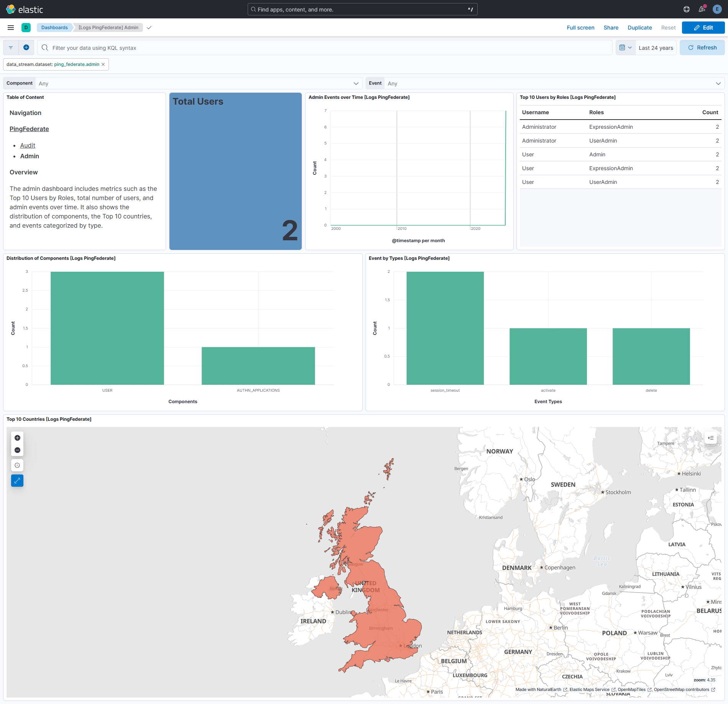Viewport: 728px width, 704px height.
Task: Open the notifications newsfeed icon
Action: click(702, 9)
